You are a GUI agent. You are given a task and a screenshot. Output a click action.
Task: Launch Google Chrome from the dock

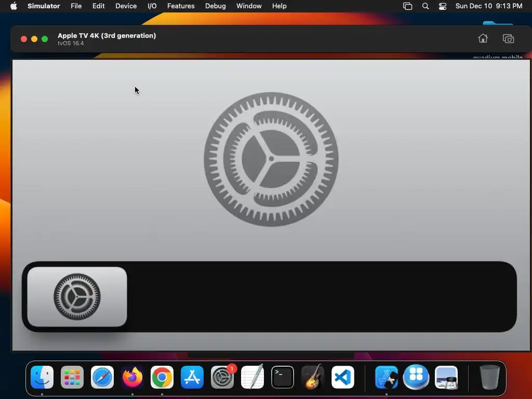162,377
